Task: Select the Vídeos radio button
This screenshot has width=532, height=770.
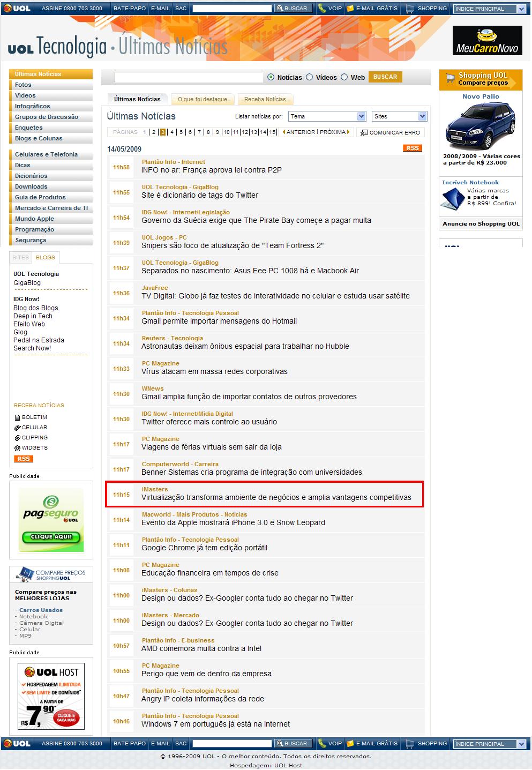Action: [309, 77]
